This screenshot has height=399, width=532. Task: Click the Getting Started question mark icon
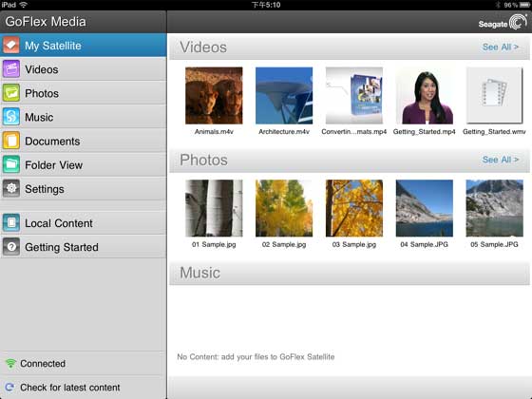tap(11, 247)
